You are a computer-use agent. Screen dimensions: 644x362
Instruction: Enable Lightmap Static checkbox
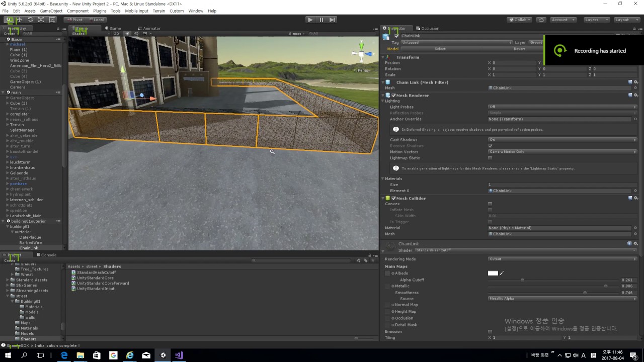[x=491, y=158]
